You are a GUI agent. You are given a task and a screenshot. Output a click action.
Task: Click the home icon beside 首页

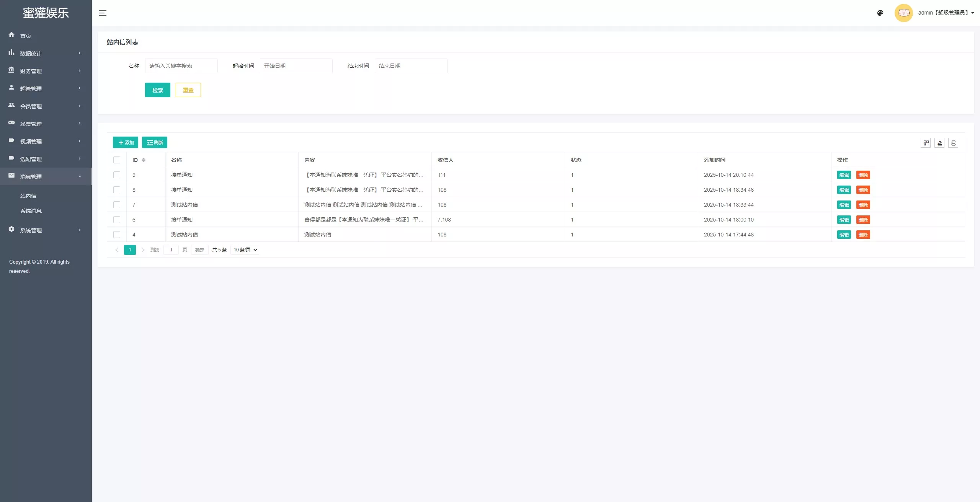[11, 34]
